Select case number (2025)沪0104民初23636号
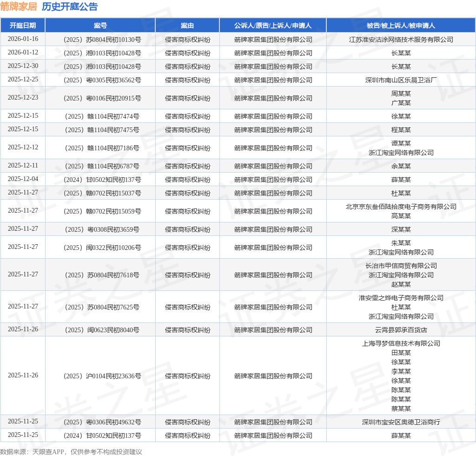The image size is (476, 456). 102,376
